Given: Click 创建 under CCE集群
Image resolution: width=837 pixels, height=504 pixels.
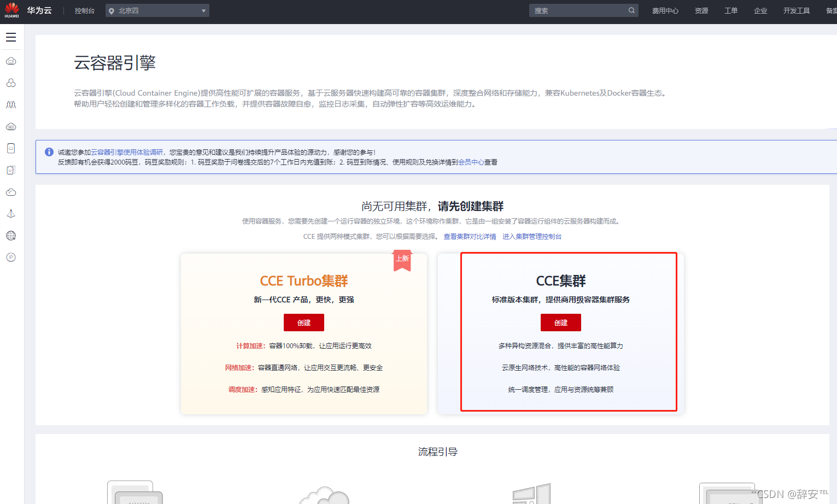Looking at the screenshot, I should 561,323.
